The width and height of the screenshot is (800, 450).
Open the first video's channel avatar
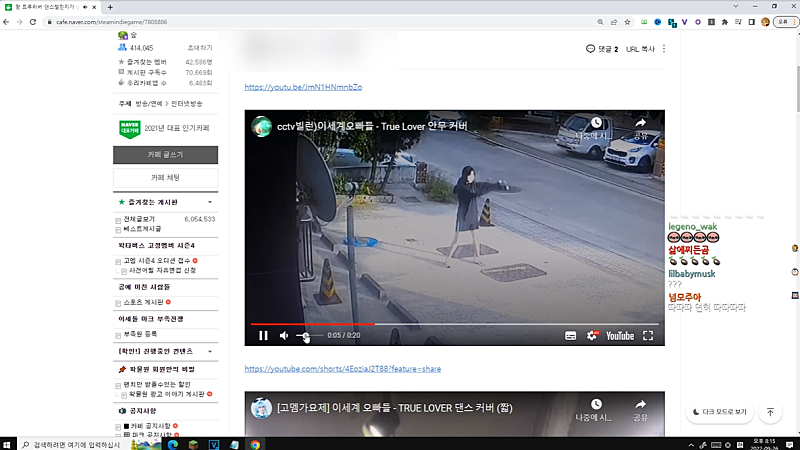click(x=261, y=127)
